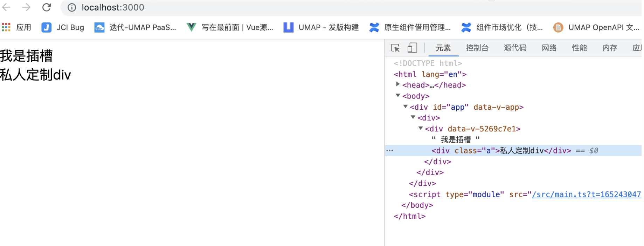Open the 应用 apps grid shortcut
The image size is (644, 246).
coord(16,27)
